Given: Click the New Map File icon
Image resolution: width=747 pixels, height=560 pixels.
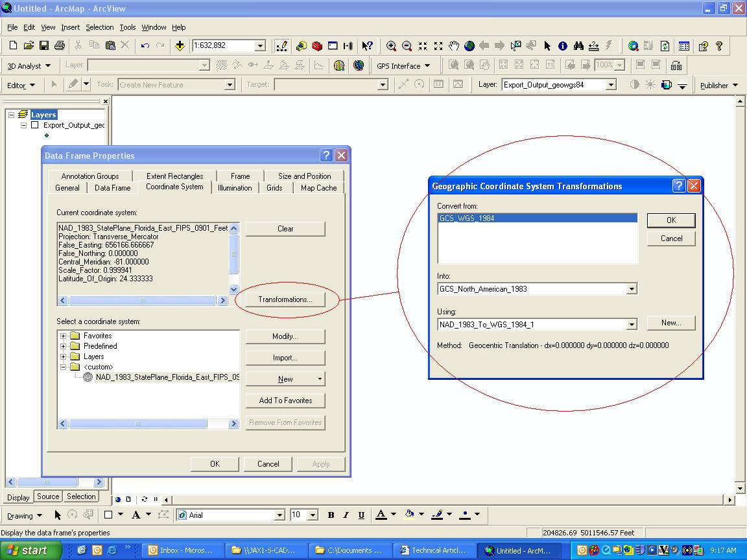Looking at the screenshot, I should [13, 46].
